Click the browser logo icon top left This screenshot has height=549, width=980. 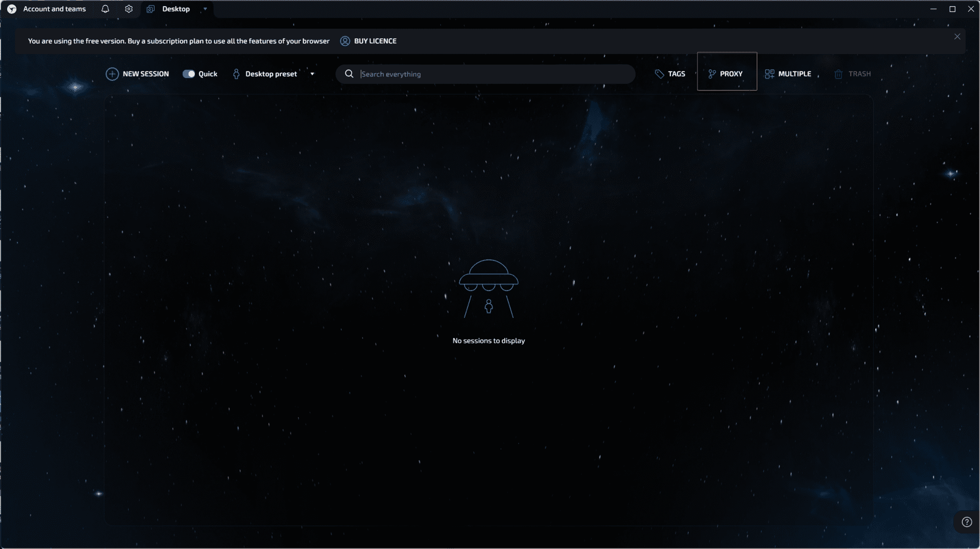tap(11, 8)
